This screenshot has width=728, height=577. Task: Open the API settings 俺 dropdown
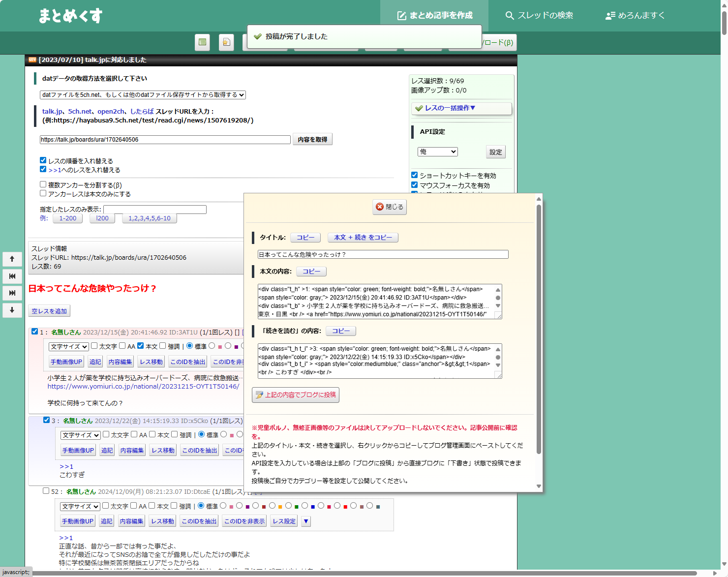(437, 152)
